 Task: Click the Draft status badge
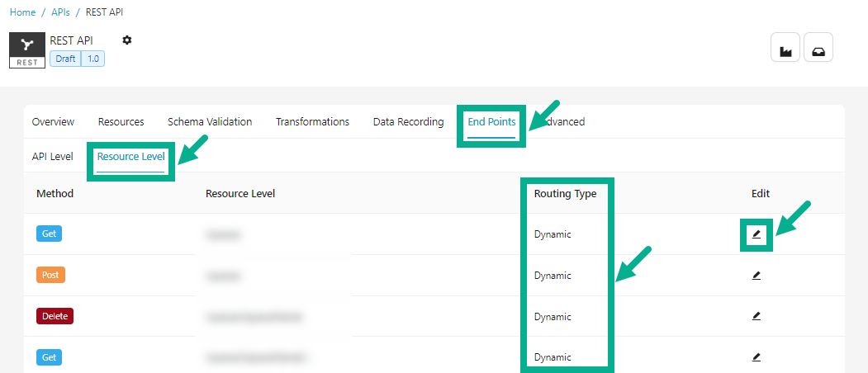pyautogui.click(x=65, y=59)
